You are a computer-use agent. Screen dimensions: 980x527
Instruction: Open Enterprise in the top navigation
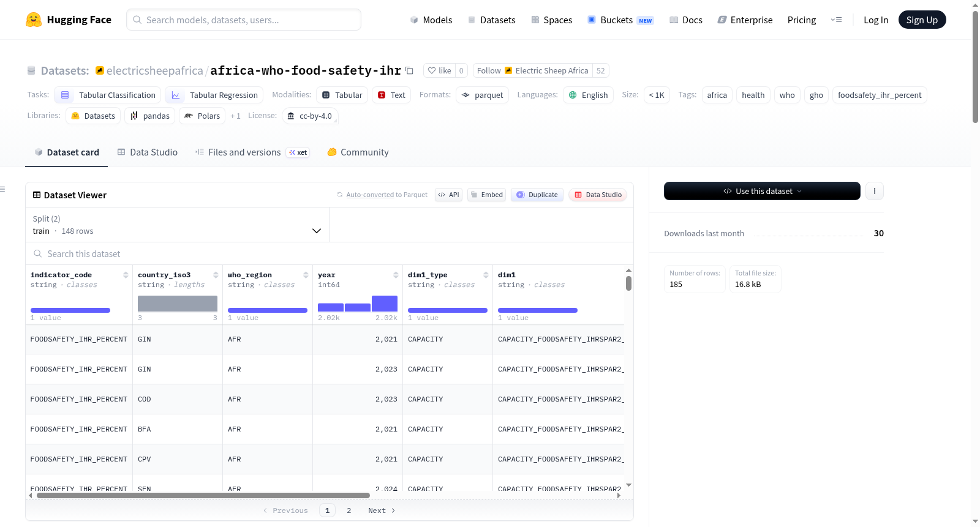pos(745,20)
